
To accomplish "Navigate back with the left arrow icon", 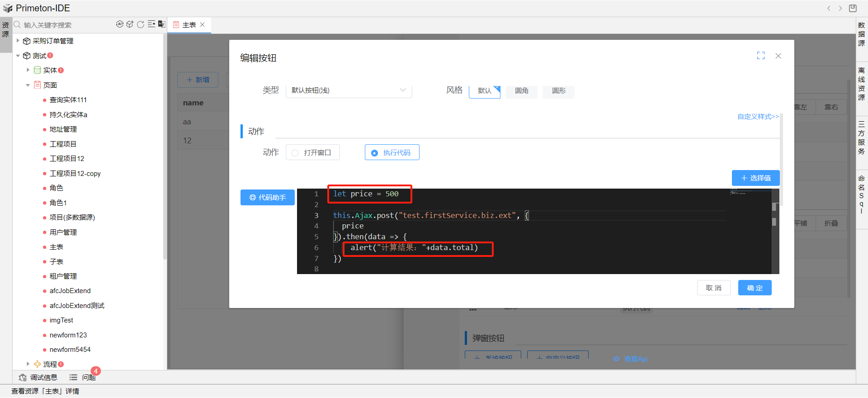I will tap(829, 8).
